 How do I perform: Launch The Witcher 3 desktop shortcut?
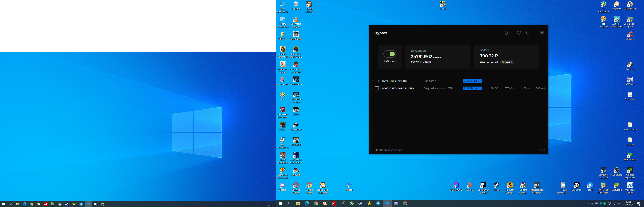(x=296, y=128)
